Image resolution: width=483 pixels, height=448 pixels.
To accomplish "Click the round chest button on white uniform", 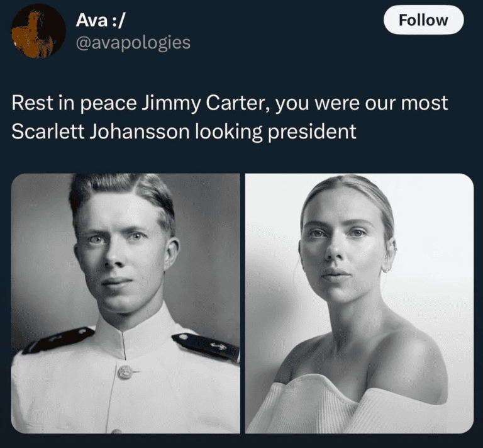I will pyautogui.click(x=125, y=372).
